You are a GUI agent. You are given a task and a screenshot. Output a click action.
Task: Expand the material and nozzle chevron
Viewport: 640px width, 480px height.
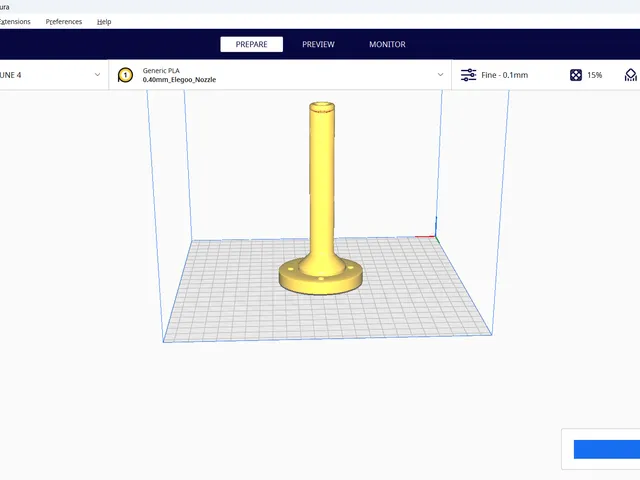(x=440, y=75)
